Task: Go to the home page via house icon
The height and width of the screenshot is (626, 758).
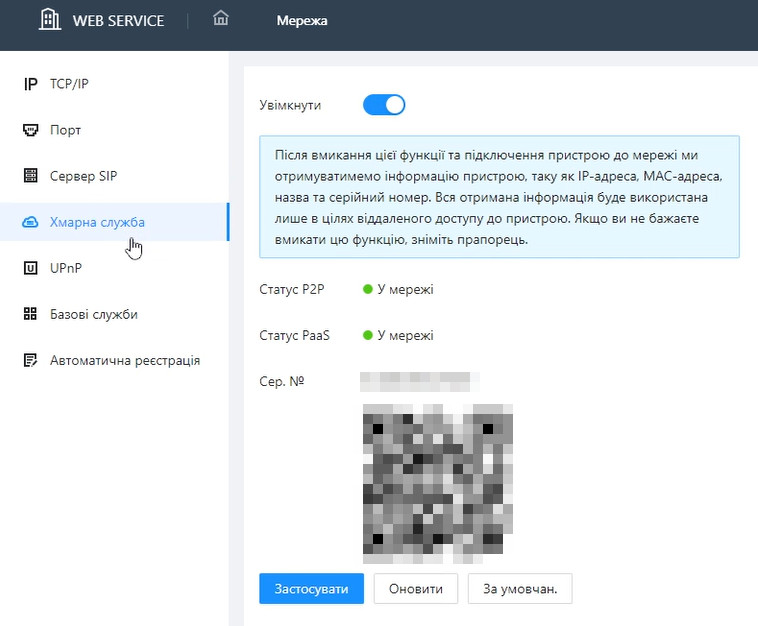Action: click(221, 19)
